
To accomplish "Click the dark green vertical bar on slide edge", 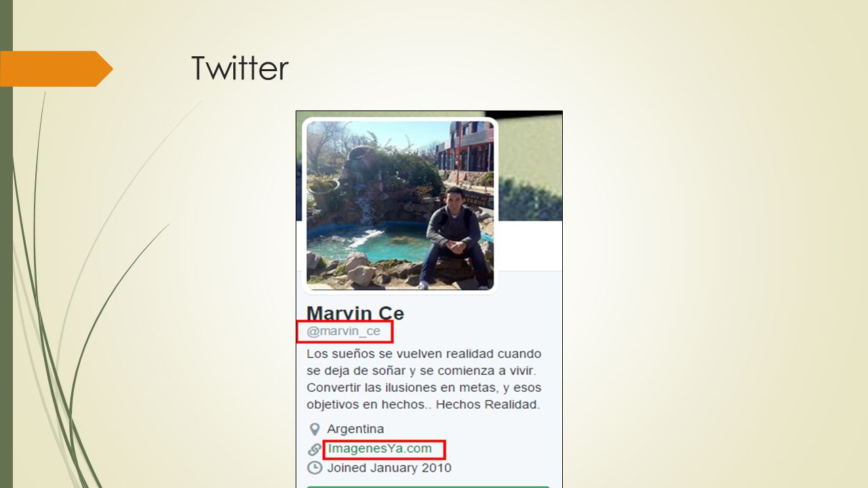I will pos(6,244).
